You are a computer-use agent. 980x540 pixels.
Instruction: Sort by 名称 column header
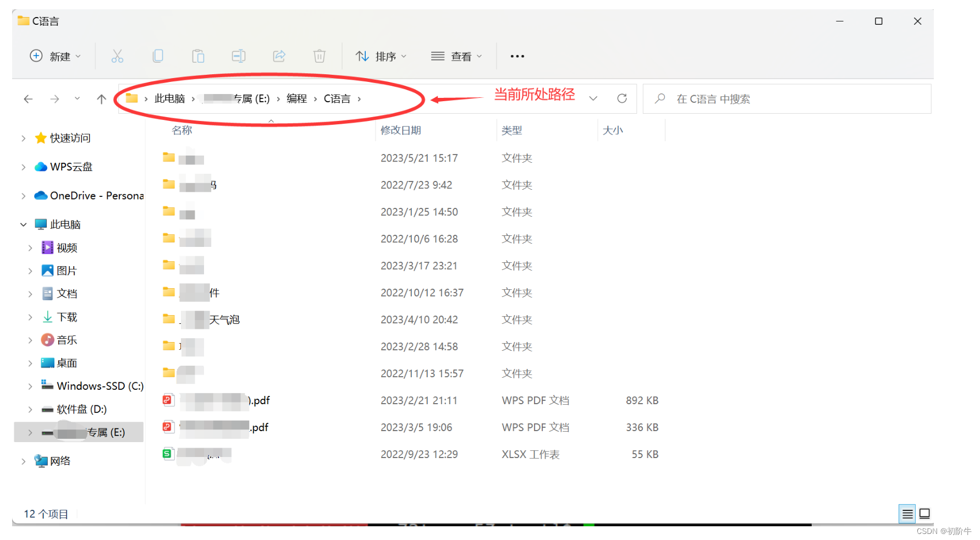pos(182,130)
